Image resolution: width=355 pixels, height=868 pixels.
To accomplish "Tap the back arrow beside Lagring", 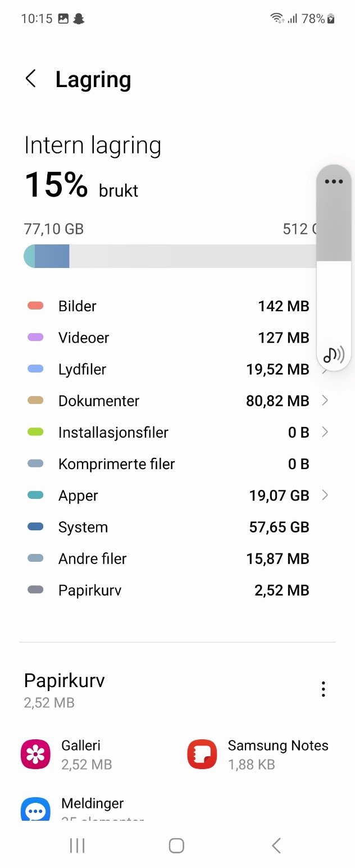I will [x=31, y=79].
